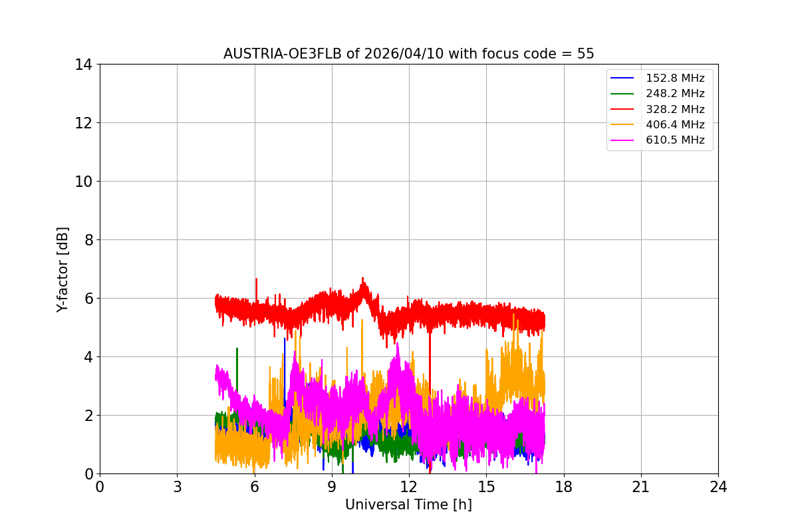This screenshot has width=798, height=532.
Task: Select the 406.4 MHz legend label
Action: click(x=675, y=124)
